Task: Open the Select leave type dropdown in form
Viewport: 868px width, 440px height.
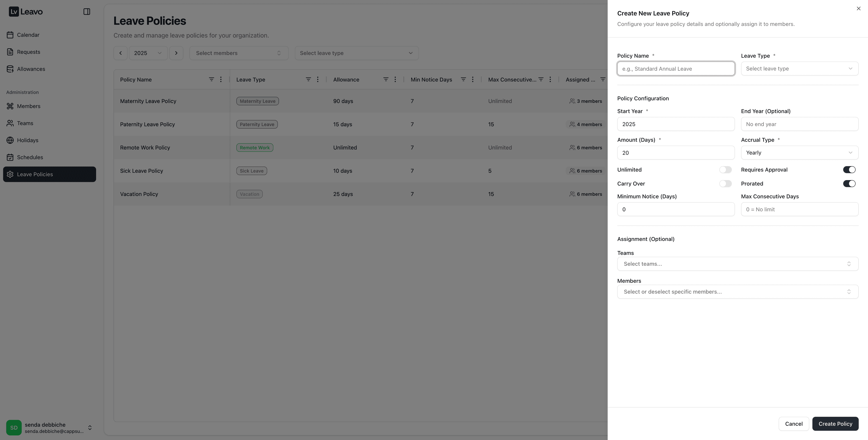Action: 799,69
